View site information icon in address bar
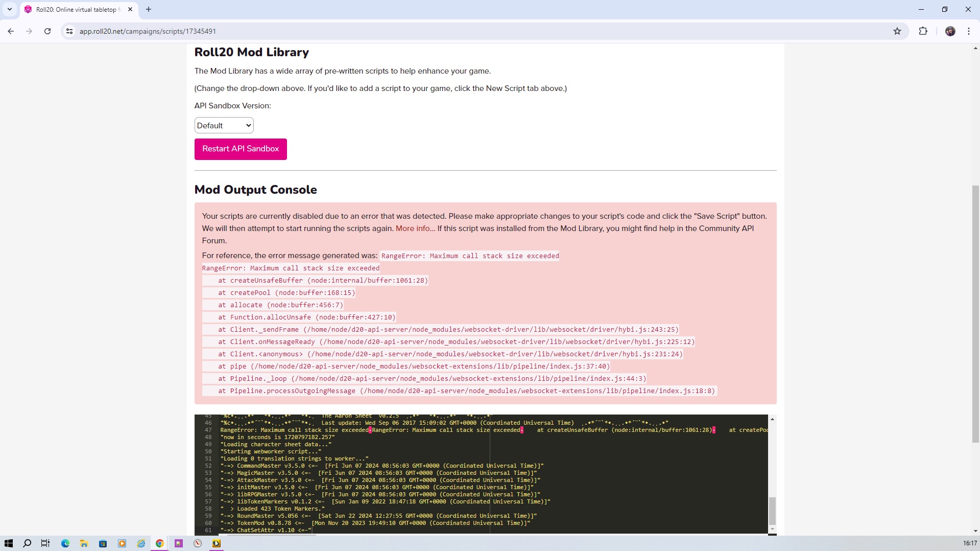Image resolution: width=980 pixels, height=551 pixels. 69,31
